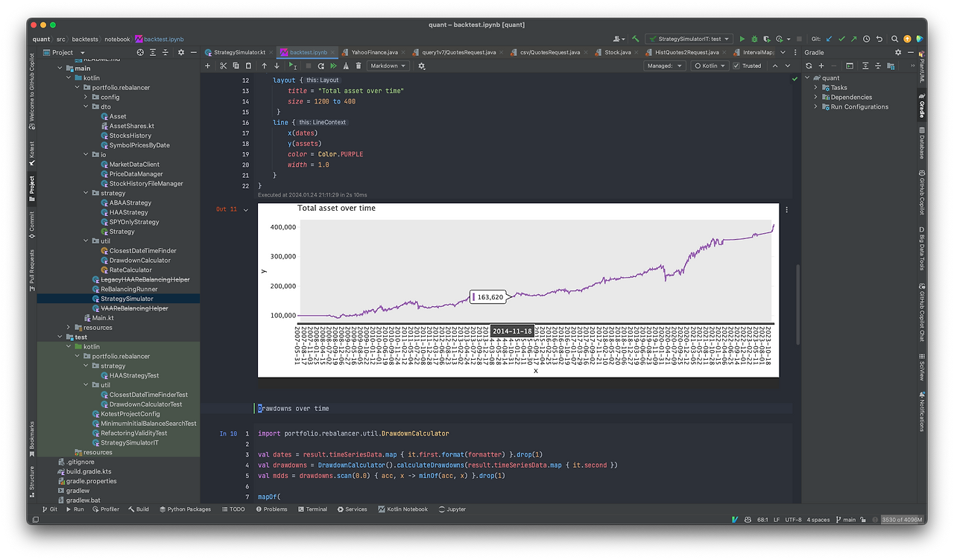Screen dimensions: 954x560
Task: Expand Dependencies in Gradle panel
Action: pos(816,97)
